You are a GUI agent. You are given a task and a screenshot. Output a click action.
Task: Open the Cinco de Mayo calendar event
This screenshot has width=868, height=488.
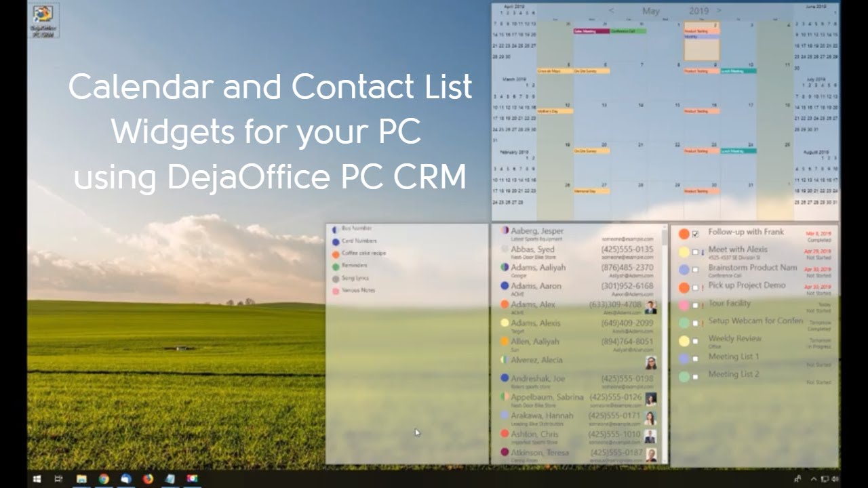[x=555, y=70]
